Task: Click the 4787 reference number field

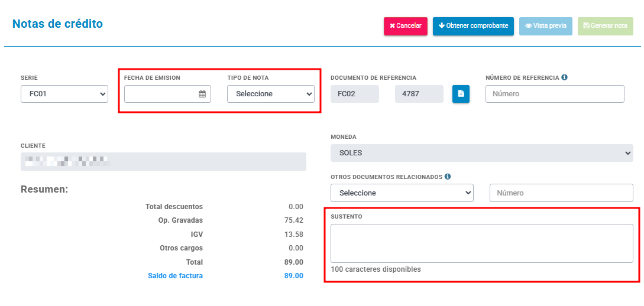Action: [419, 94]
